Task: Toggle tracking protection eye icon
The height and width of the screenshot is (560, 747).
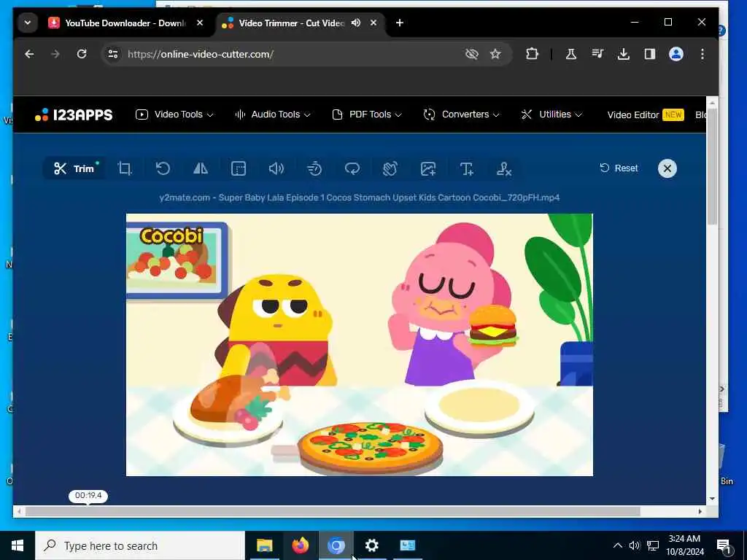Action: (472, 54)
